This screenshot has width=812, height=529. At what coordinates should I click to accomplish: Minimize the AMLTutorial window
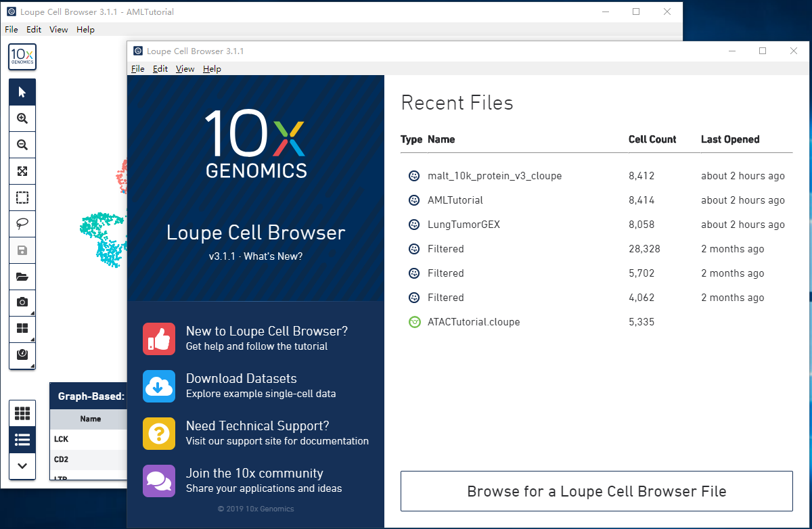pyautogui.click(x=605, y=11)
